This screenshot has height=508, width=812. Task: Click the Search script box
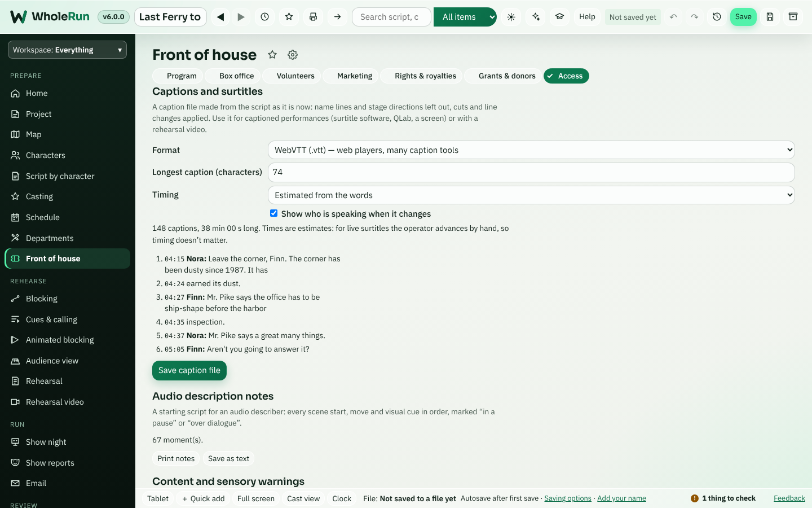click(391, 17)
